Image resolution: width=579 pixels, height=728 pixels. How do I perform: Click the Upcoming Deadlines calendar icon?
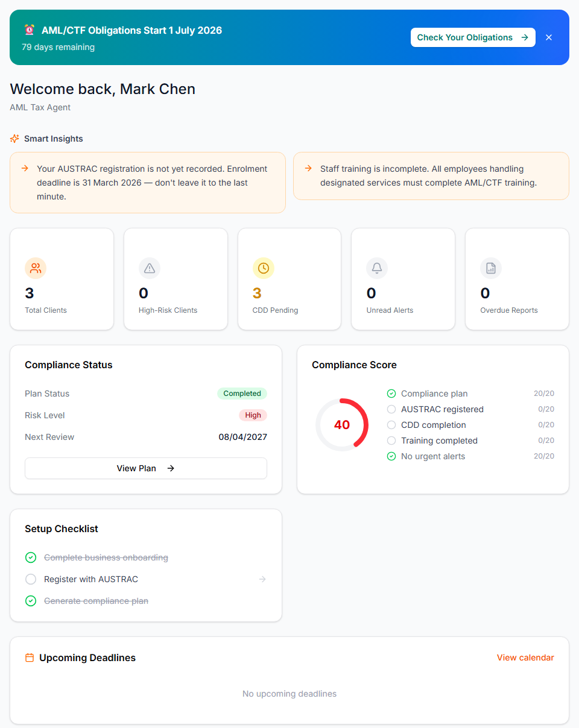click(x=30, y=657)
